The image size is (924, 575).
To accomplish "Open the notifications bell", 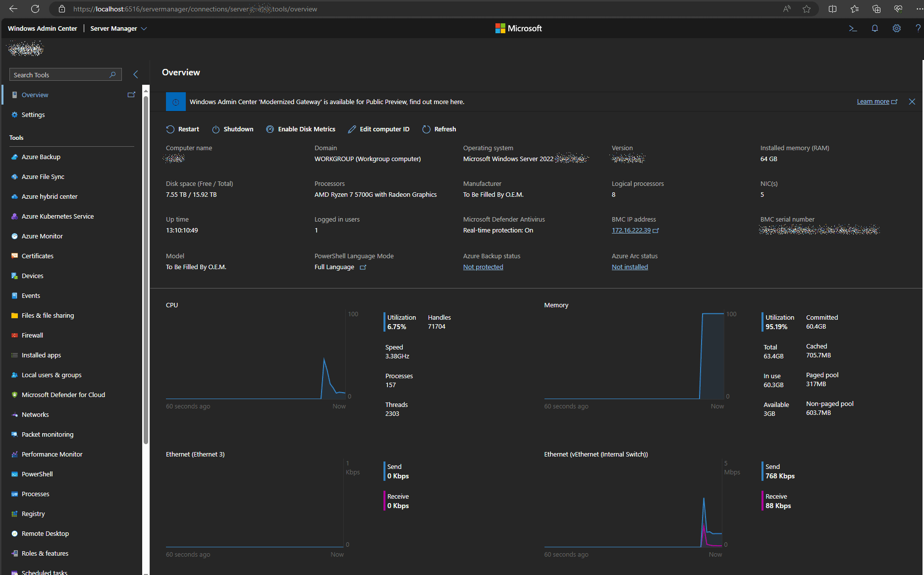I will coord(875,28).
